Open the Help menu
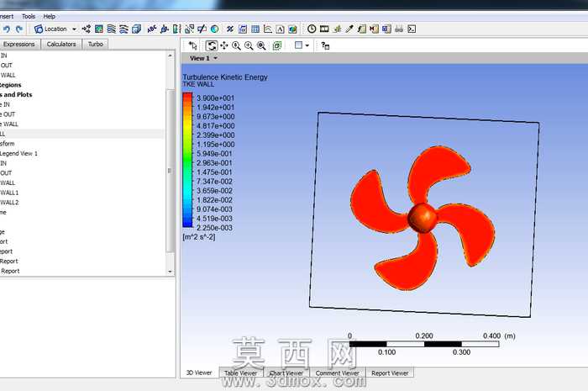This screenshot has width=588, height=391. pyautogui.click(x=49, y=17)
